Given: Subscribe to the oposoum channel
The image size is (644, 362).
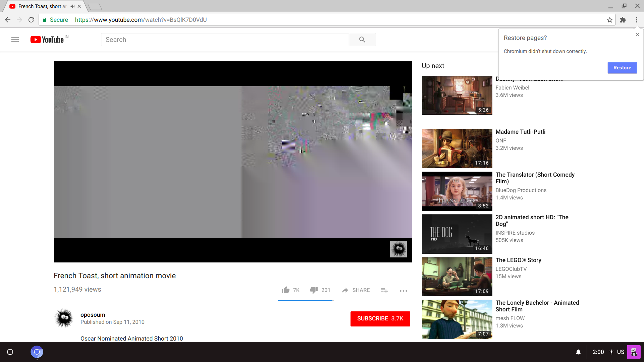Looking at the screenshot, I should (380, 318).
